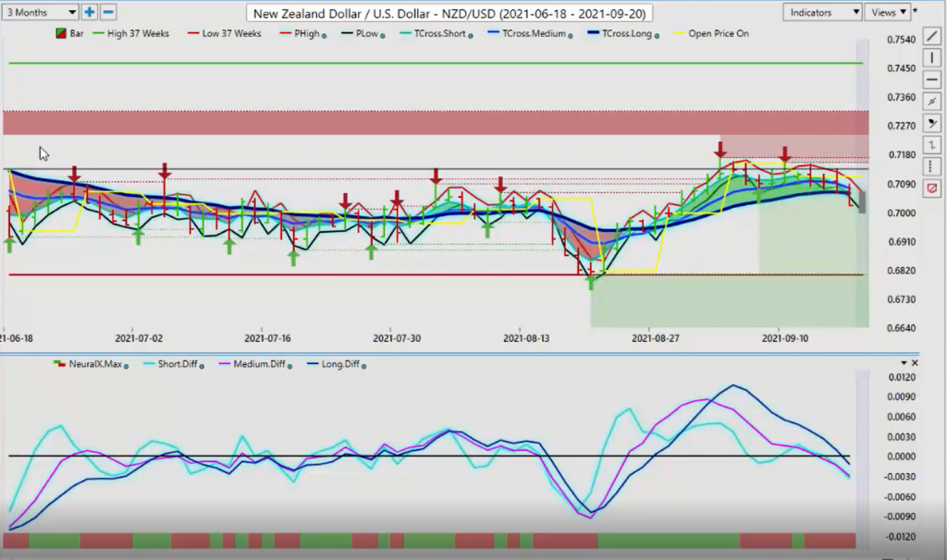Close the lower indicator panel
This screenshot has height=560, width=947.
[915, 363]
